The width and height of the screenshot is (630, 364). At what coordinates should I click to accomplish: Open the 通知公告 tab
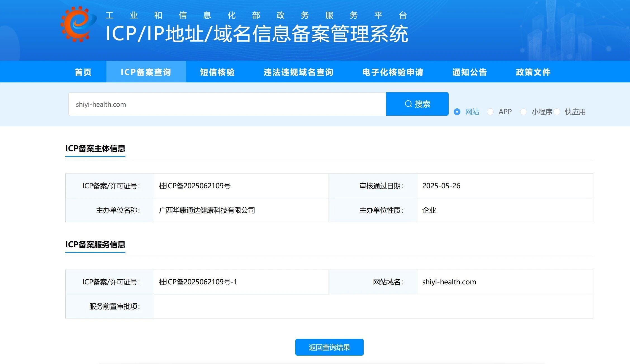(x=469, y=72)
